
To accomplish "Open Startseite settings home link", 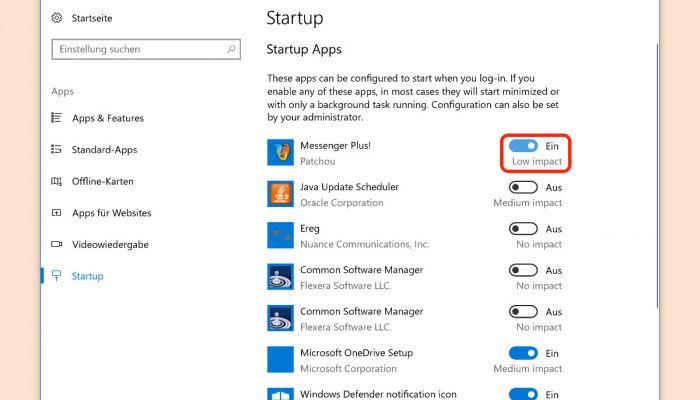I will [x=92, y=18].
